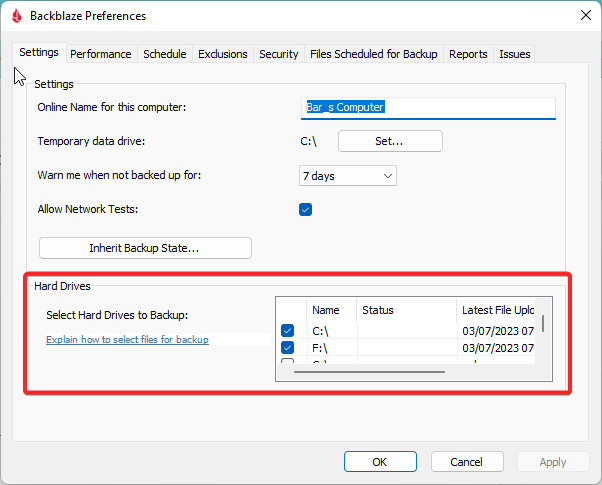Select the C:\ drive name

320,331
